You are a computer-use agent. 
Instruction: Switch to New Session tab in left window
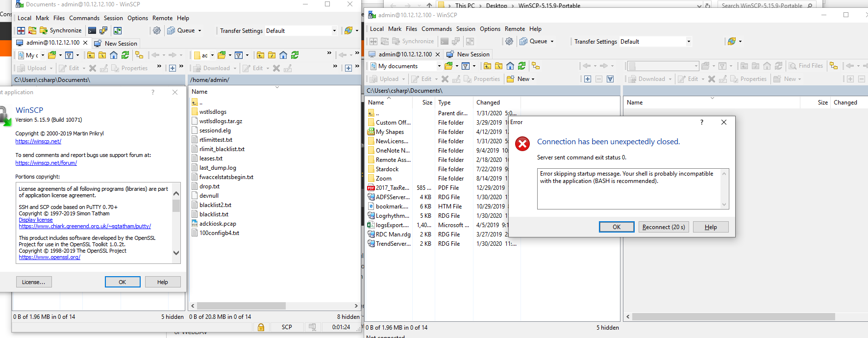(121, 43)
